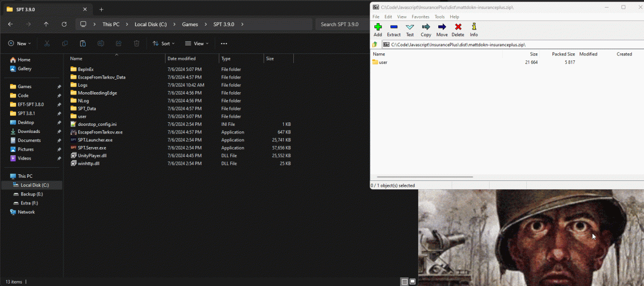Sort by Date modified column header
Screen dimensions: 644x286
pyautogui.click(x=182, y=59)
